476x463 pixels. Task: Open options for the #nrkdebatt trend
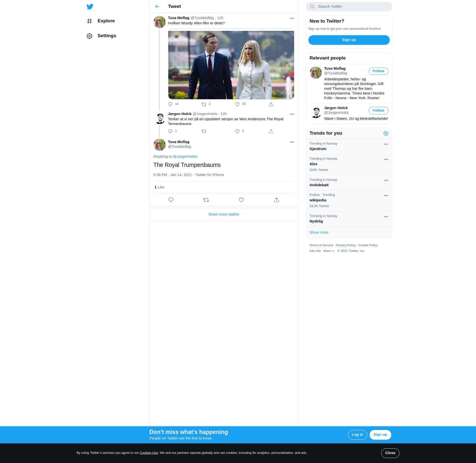(386, 181)
